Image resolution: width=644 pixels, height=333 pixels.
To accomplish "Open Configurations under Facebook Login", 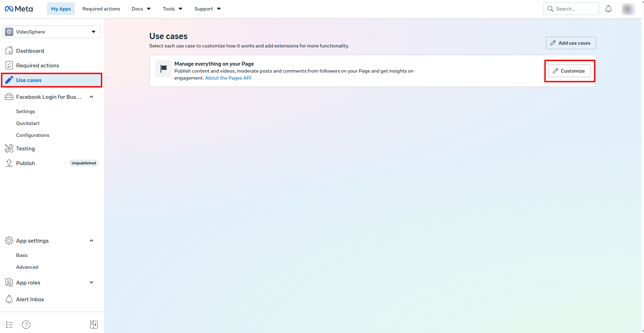I will [33, 135].
